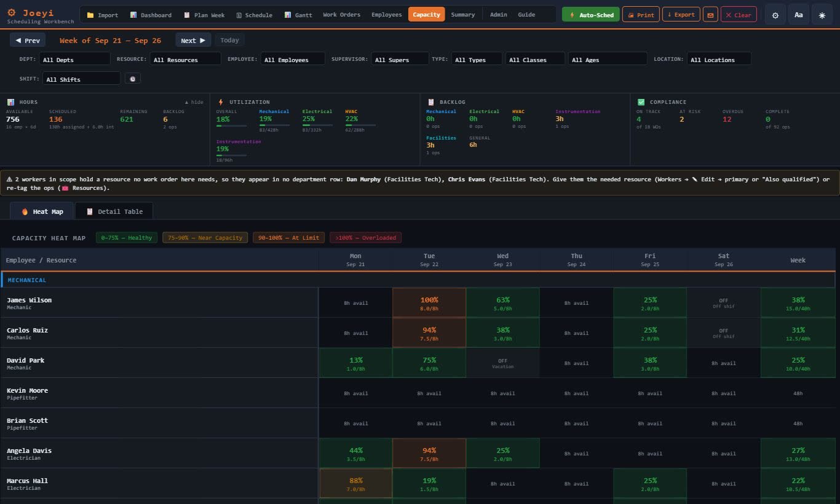Toggle the light/dark theme sun icon
This screenshot has height=504, width=840.
(822, 15)
